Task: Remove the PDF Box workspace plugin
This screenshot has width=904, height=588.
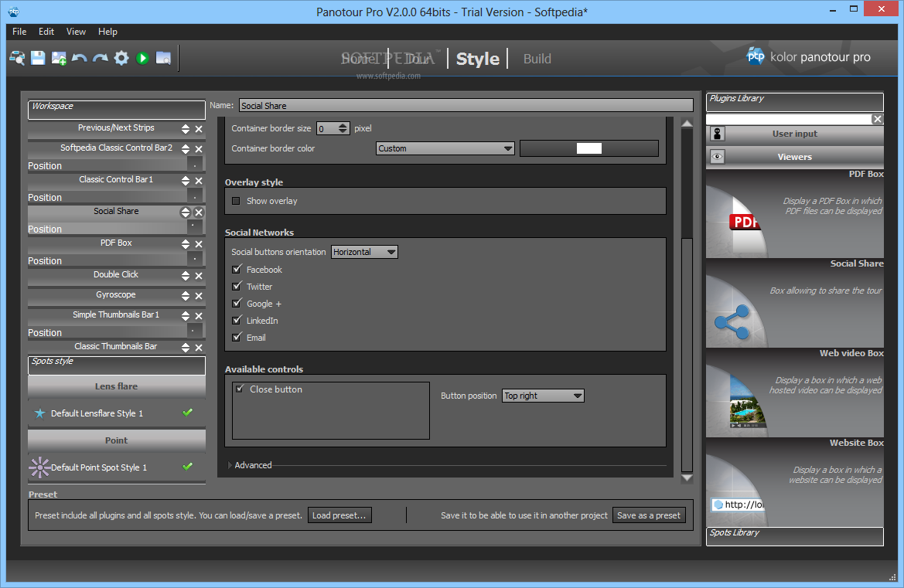Action: click(199, 244)
